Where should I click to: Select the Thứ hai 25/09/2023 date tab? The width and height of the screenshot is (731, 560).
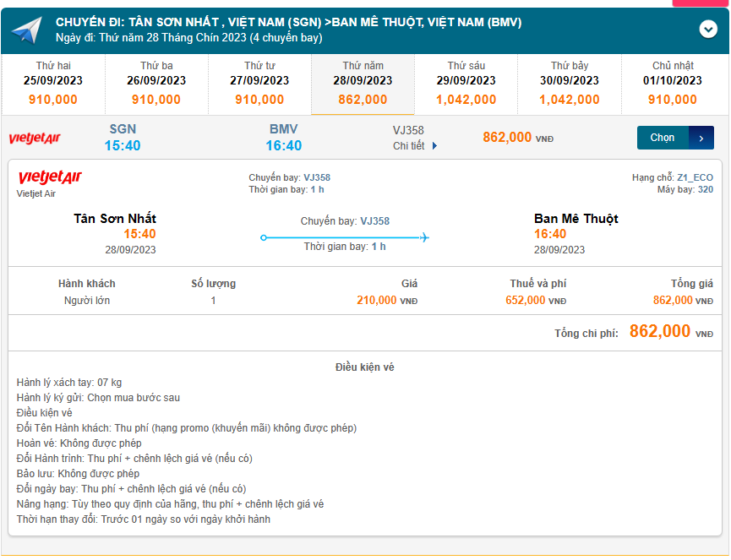point(53,84)
